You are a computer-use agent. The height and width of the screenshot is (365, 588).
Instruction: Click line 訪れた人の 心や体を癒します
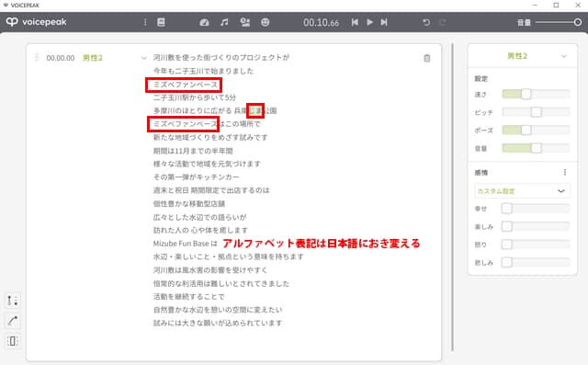pyautogui.click(x=200, y=231)
